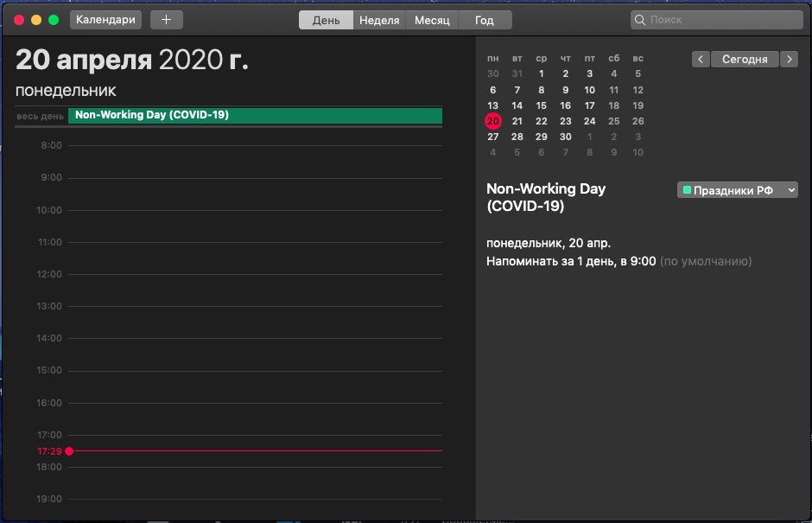Focus the Поиск search field
The height and width of the screenshot is (523, 812).
pyautogui.click(x=717, y=20)
